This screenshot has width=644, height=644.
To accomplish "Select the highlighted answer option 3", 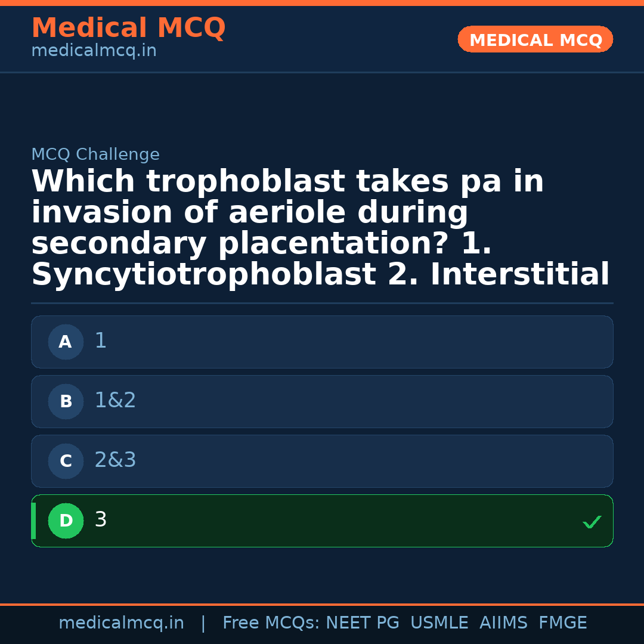I will click(x=322, y=521).
